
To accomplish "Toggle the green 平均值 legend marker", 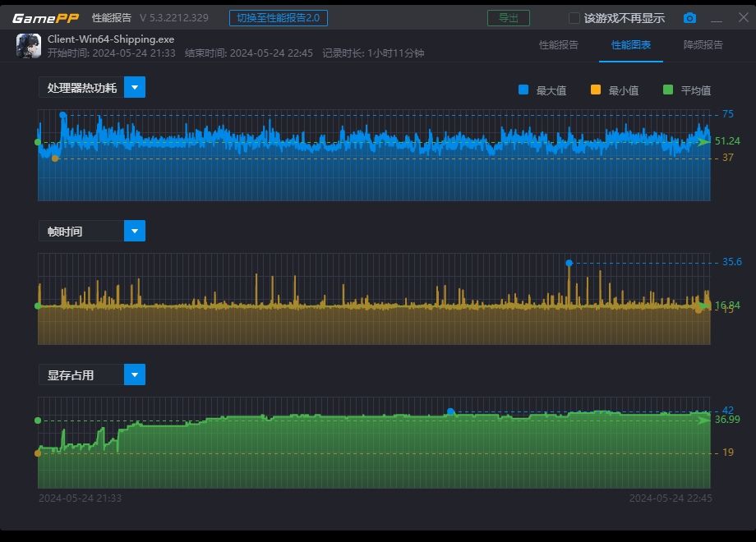I will click(668, 90).
